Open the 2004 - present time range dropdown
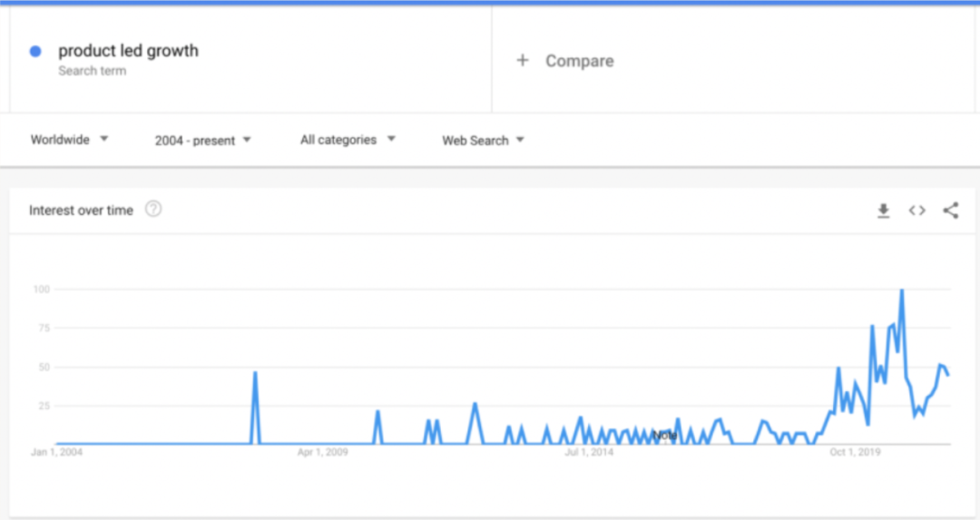Image resolution: width=980 pixels, height=520 pixels. pyautogui.click(x=202, y=141)
